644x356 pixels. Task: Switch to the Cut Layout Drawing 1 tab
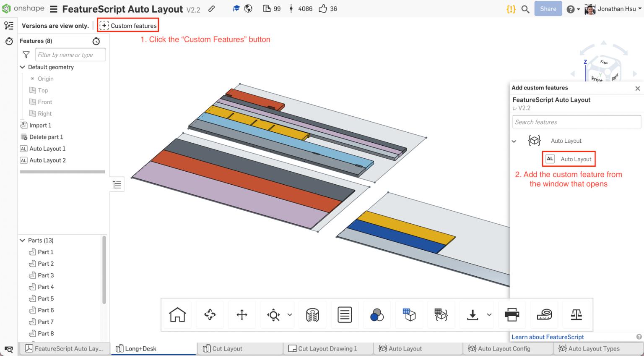click(328, 348)
